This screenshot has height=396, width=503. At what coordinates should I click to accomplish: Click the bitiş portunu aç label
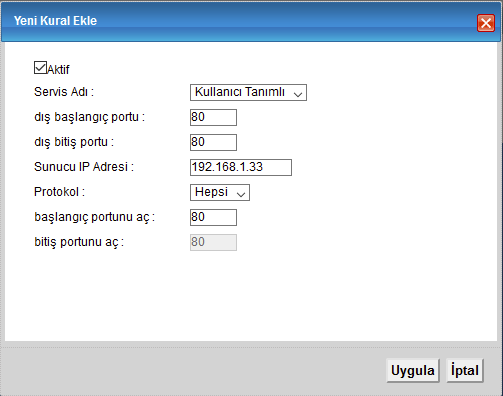pos(79,242)
